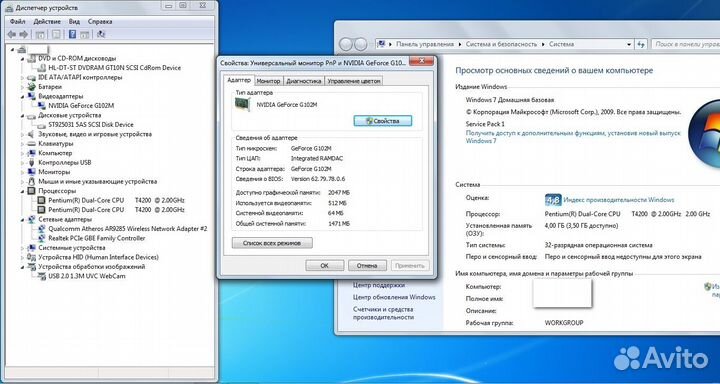Refresh the Control Panel address bar
720x384 pixels.
point(641,45)
